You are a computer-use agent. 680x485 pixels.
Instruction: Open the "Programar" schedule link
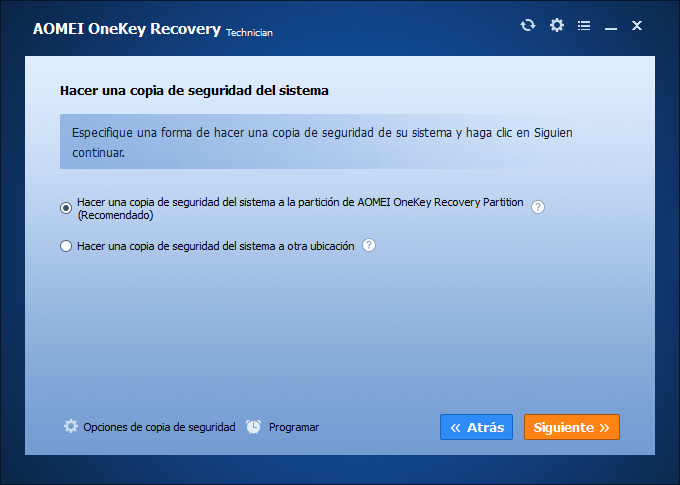(x=294, y=427)
